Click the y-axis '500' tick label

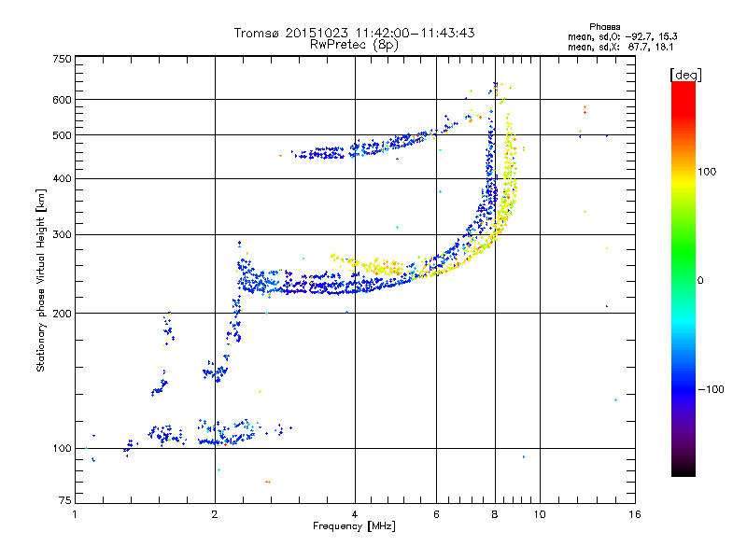pos(62,135)
